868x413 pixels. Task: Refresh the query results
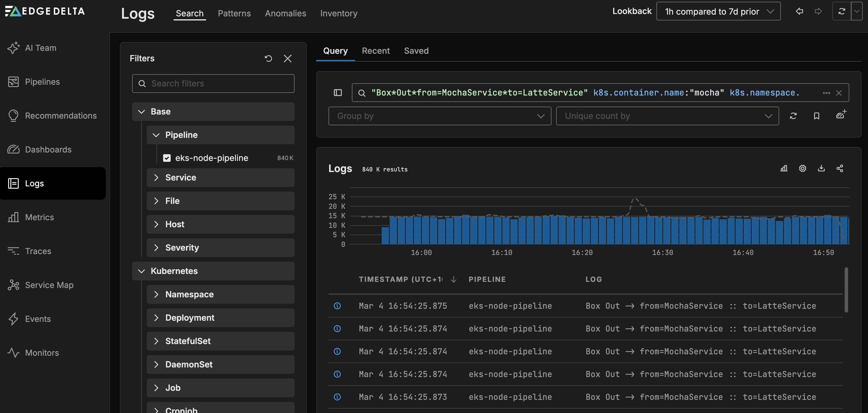793,116
